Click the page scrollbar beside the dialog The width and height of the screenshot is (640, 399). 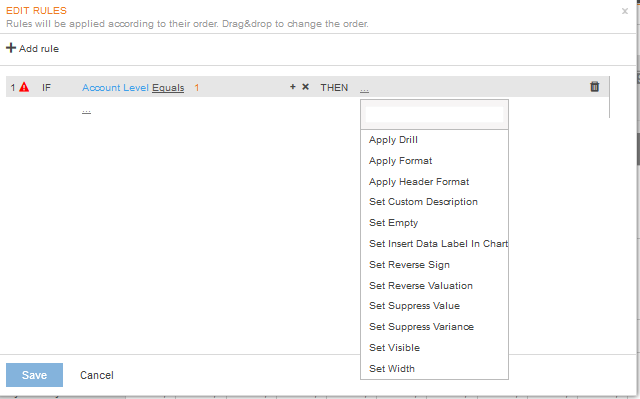point(638,149)
